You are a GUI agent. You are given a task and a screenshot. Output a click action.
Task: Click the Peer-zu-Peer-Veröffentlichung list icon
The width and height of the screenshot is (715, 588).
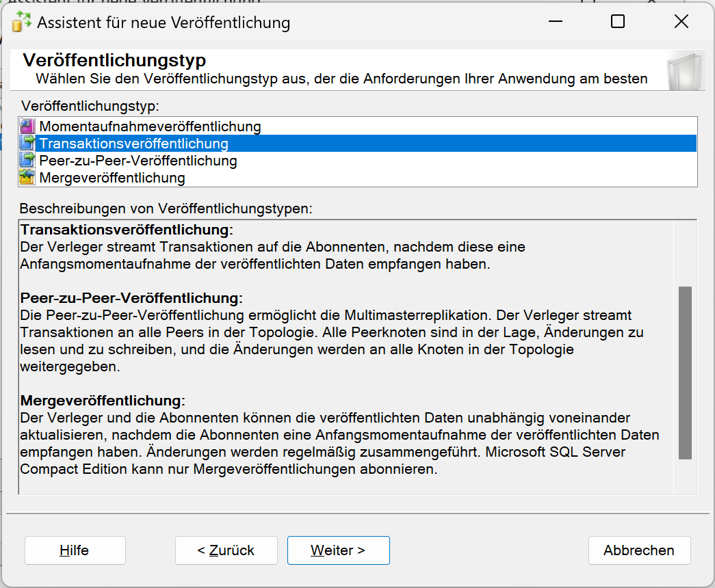tap(27, 161)
